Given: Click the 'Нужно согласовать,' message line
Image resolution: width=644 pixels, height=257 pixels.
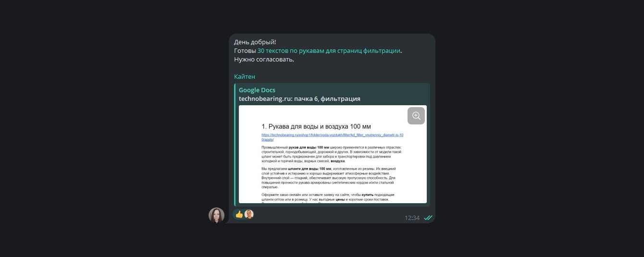Looking at the screenshot, I should (264, 60).
